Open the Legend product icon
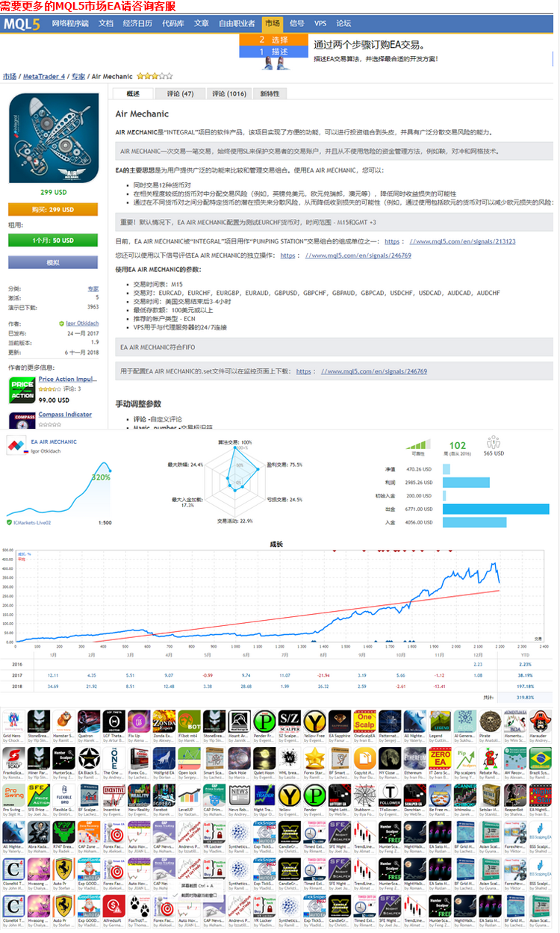Image resolution: width=560 pixels, height=933 pixels. [x=441, y=721]
